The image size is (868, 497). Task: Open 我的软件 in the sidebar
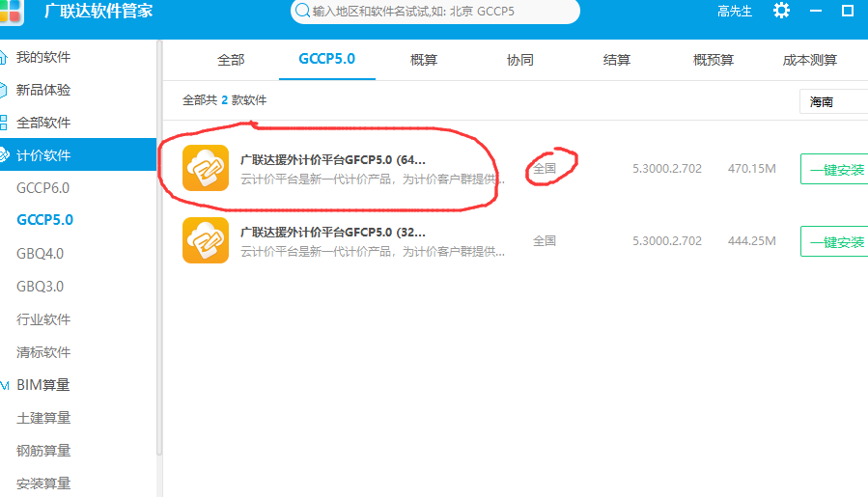(43, 57)
